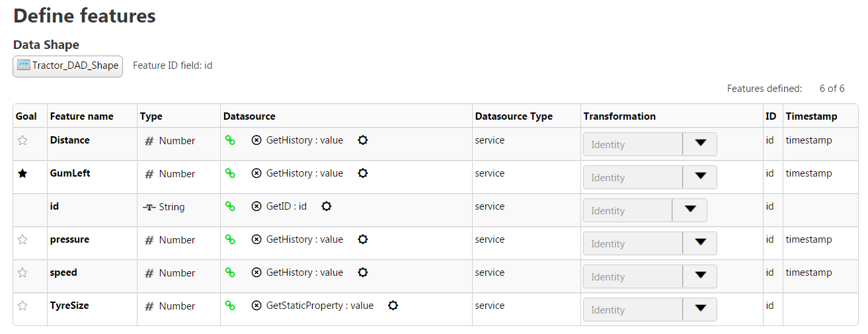
Task: Click GetHistory : value in the Distance row
Action: coord(305,140)
